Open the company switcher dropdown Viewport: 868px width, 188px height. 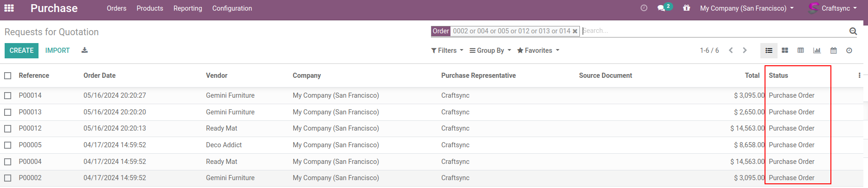[x=746, y=8]
